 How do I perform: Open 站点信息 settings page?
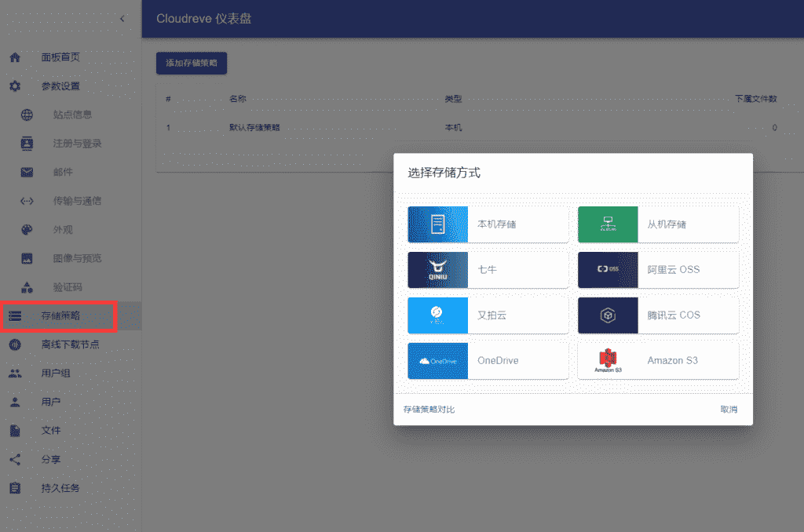coord(71,115)
